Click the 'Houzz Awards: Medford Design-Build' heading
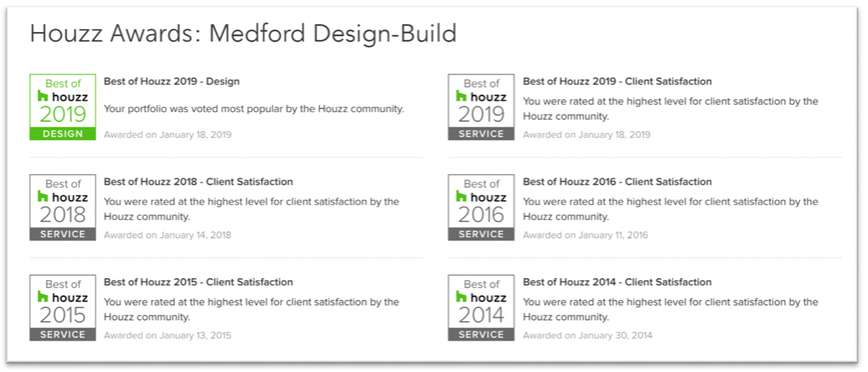The width and height of the screenshot is (868, 372). pos(243,33)
